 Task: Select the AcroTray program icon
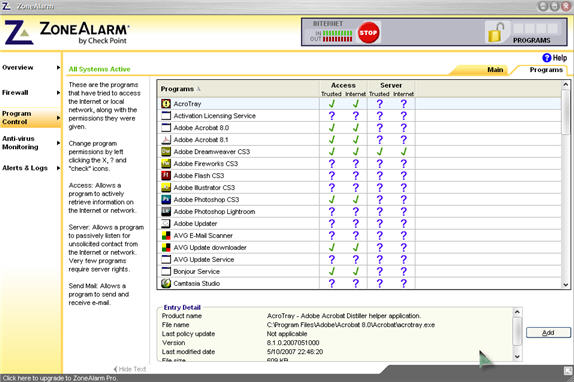[x=166, y=104]
